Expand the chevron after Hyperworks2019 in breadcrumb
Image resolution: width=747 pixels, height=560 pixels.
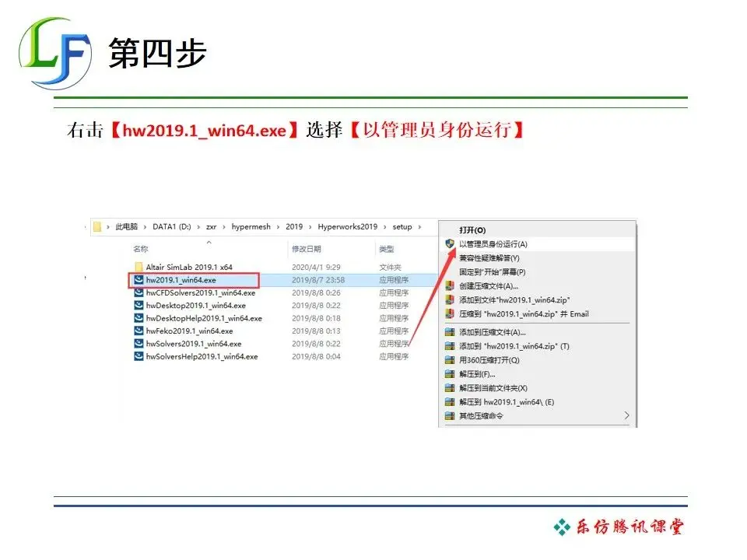click(385, 227)
